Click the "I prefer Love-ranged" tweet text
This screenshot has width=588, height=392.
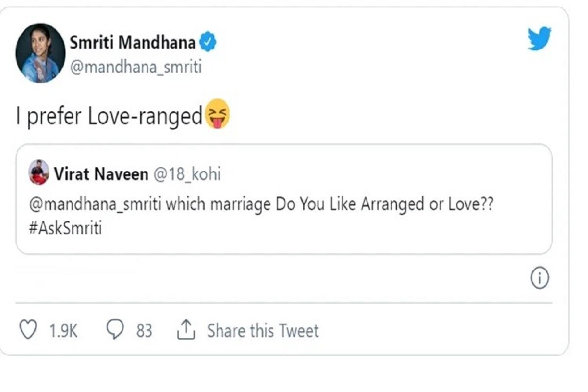(109, 117)
